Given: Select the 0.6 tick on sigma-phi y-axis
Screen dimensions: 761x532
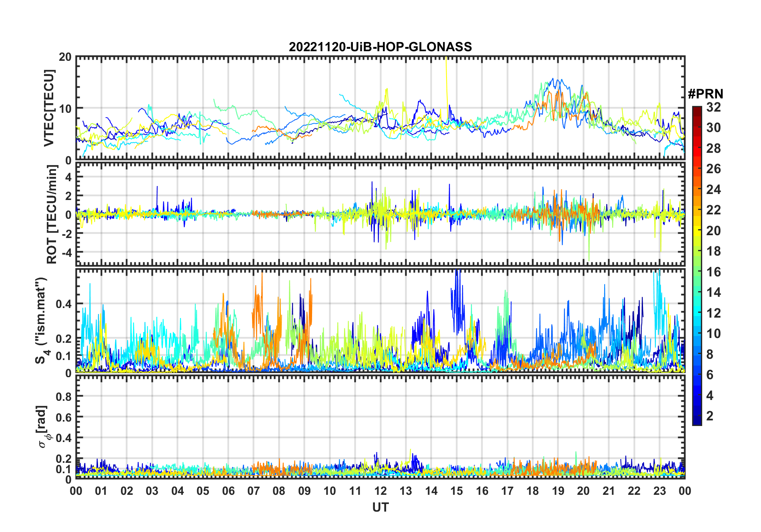Looking at the screenshot, I should [64, 417].
